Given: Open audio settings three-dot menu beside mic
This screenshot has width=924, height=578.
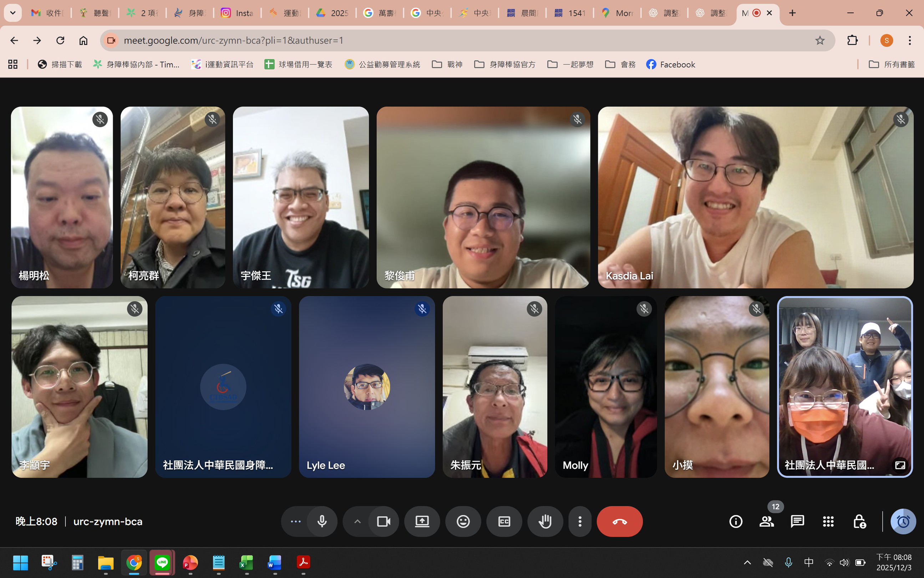Looking at the screenshot, I should coord(296,522).
